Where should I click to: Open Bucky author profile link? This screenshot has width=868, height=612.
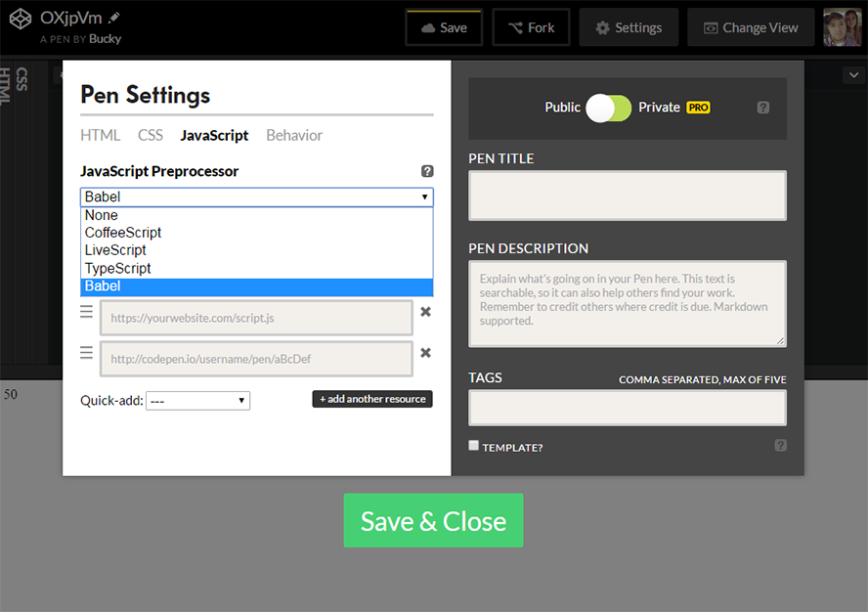coord(106,39)
